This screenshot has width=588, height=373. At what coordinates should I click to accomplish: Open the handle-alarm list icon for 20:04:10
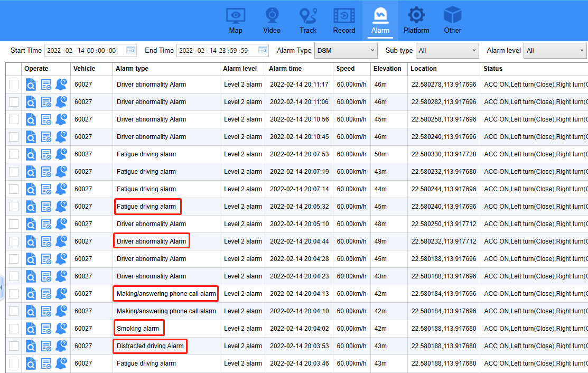click(x=46, y=311)
